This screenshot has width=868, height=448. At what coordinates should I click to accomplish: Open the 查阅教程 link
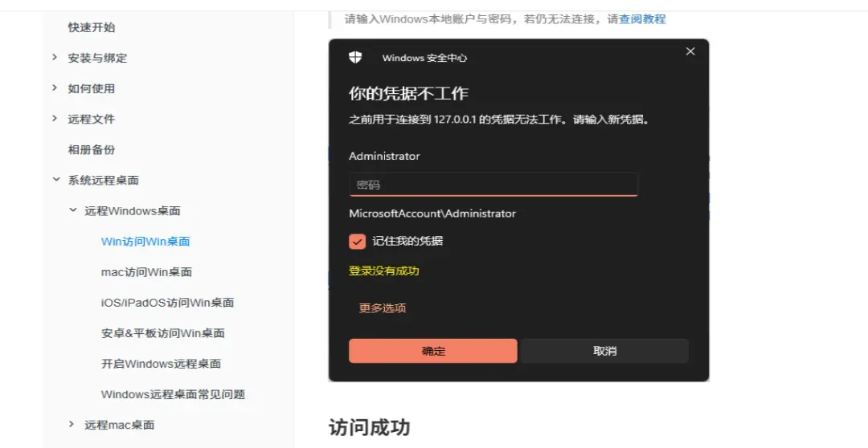pos(642,18)
